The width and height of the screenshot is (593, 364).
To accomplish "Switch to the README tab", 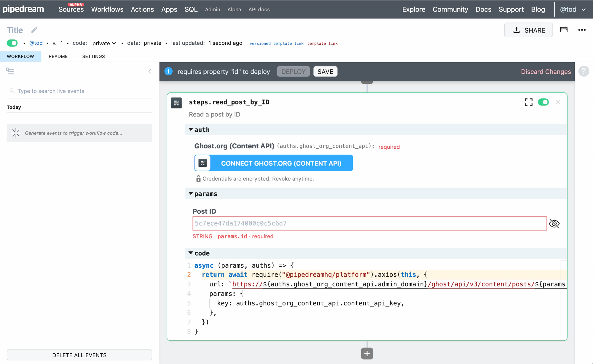I will coord(58,56).
